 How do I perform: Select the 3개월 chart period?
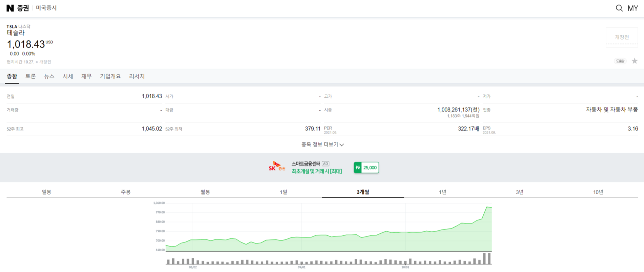(x=363, y=192)
